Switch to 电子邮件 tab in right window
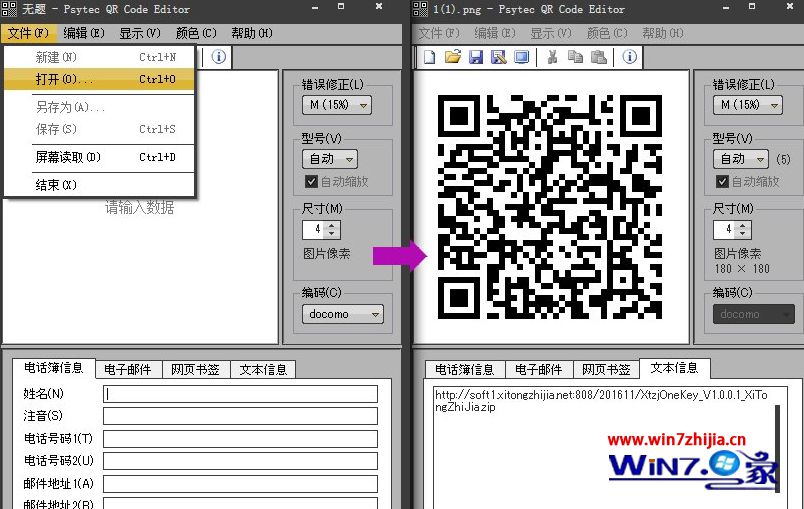 click(x=538, y=370)
